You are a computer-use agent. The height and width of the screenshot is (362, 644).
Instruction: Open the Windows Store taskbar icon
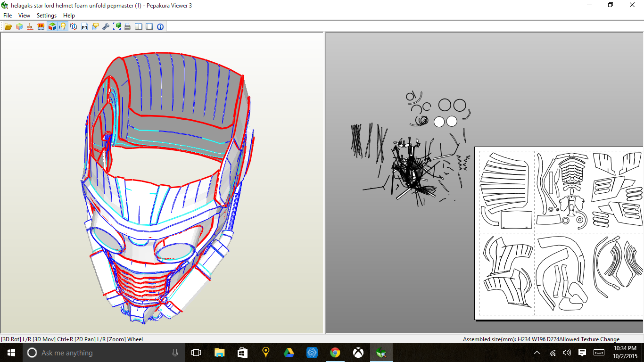coord(242,353)
